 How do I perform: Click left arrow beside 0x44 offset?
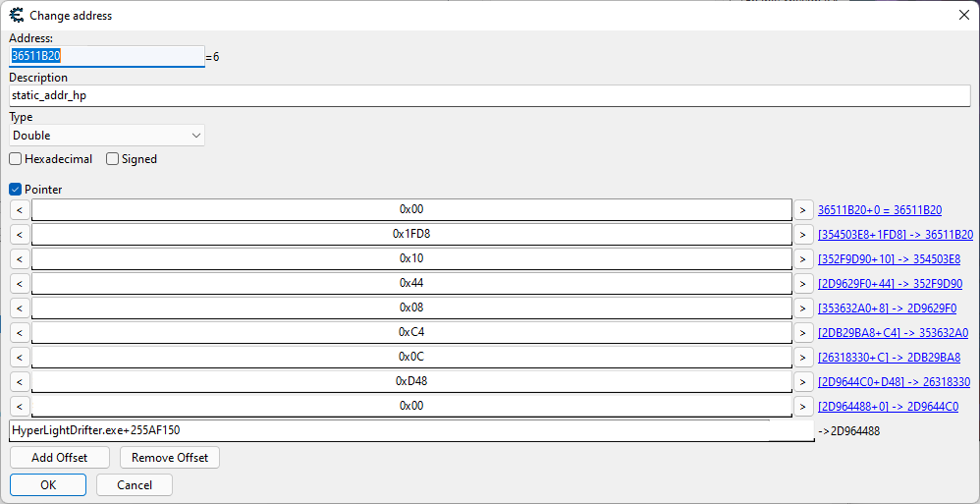tap(20, 283)
